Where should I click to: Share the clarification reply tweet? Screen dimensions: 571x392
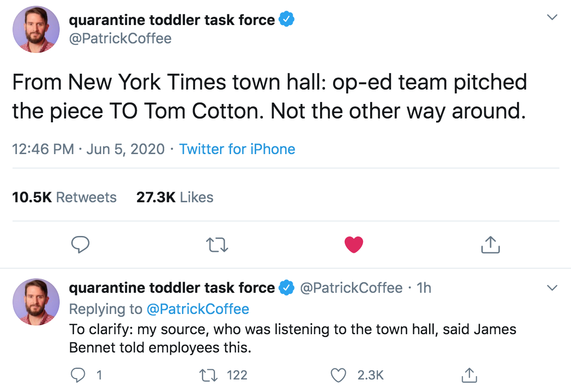468,375
